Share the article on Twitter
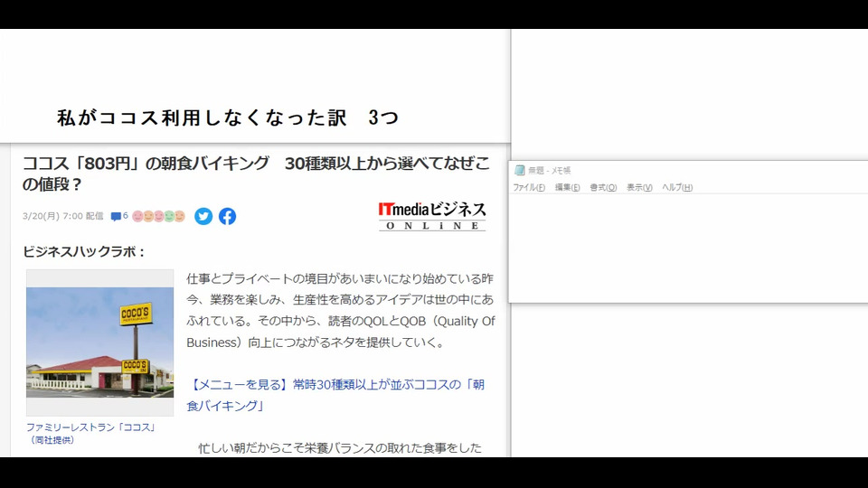Viewport: 868px width, 488px height. [x=203, y=216]
